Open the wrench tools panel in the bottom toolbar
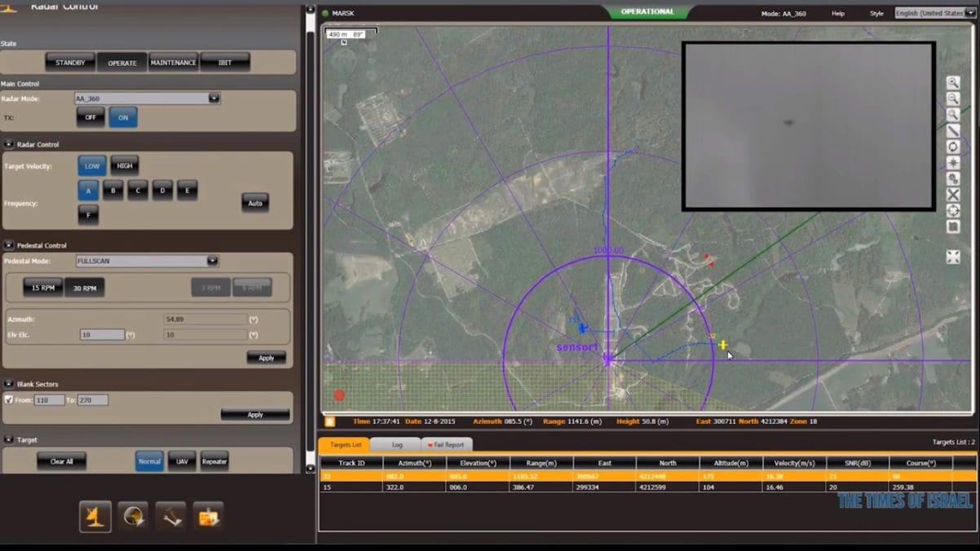 170,517
